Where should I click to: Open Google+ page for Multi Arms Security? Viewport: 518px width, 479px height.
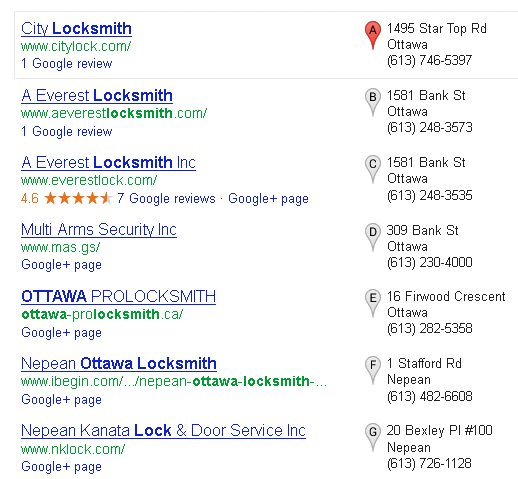61,265
